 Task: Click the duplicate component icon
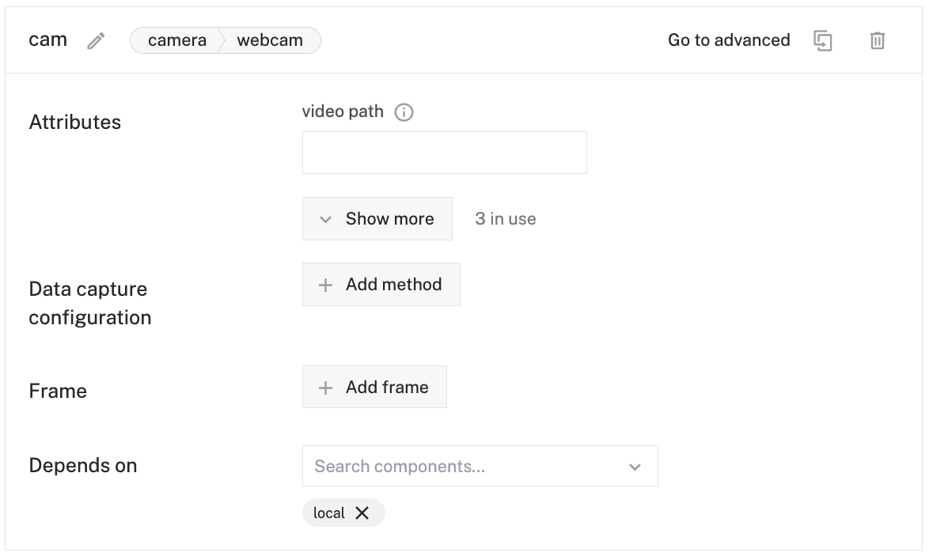coord(823,41)
